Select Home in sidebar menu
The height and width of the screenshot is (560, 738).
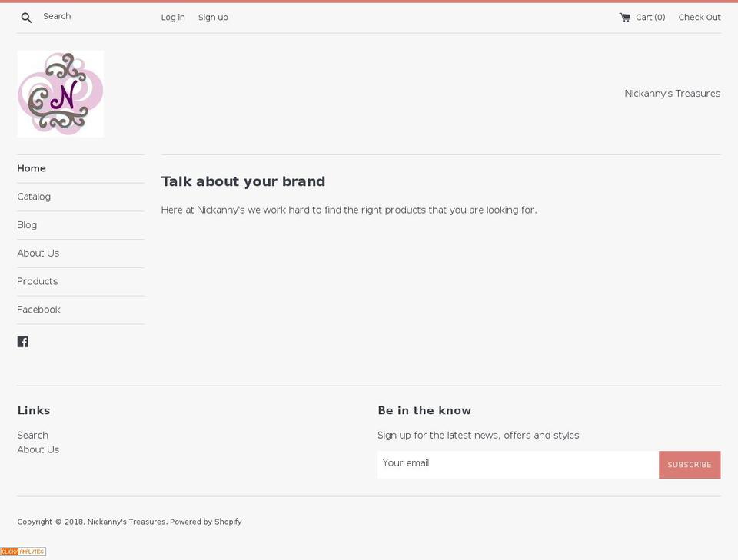(32, 168)
